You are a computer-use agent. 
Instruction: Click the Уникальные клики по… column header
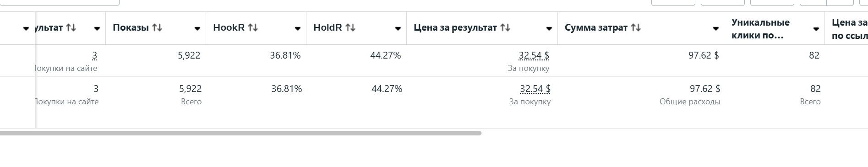(x=760, y=28)
